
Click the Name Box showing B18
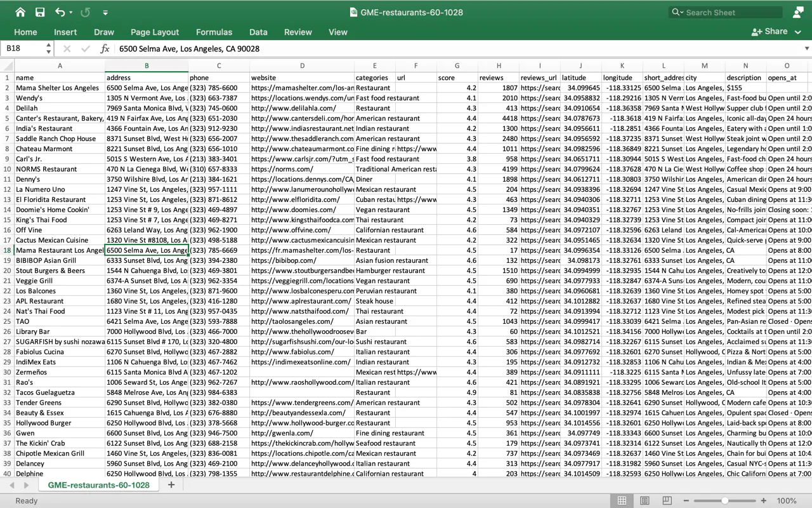pyautogui.click(x=23, y=48)
